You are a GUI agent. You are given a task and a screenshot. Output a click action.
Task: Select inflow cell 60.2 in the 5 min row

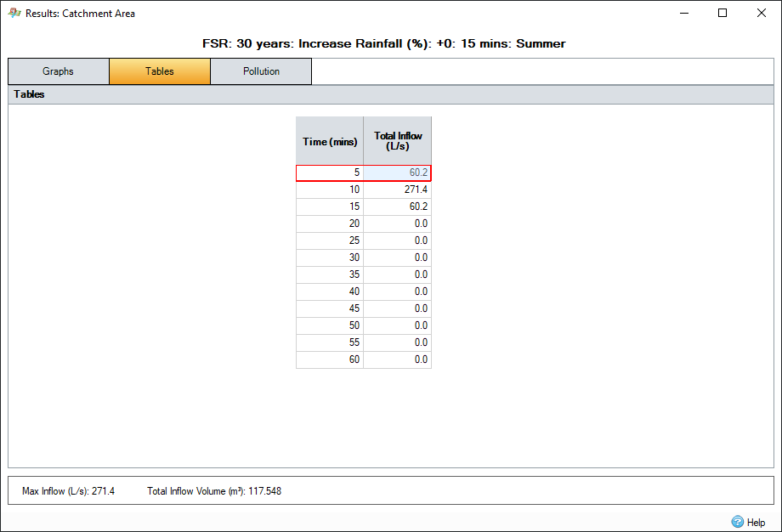398,173
